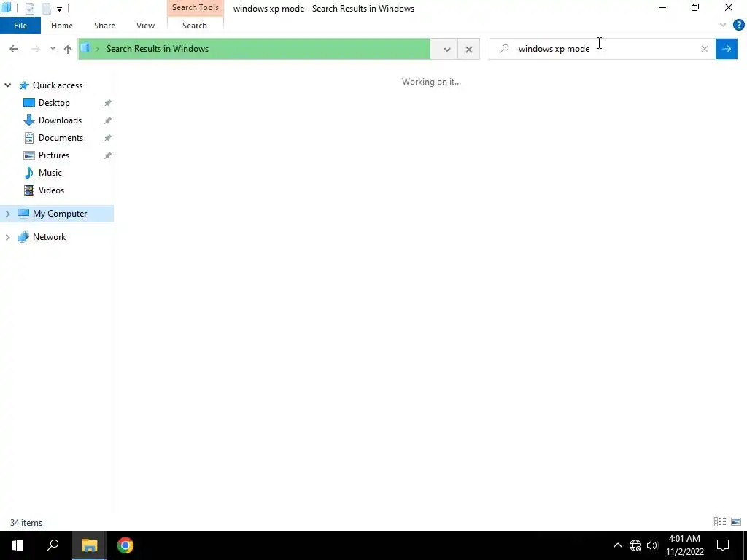The width and height of the screenshot is (747, 560).
Task: Open taskbar search magnifier
Action: (53, 545)
